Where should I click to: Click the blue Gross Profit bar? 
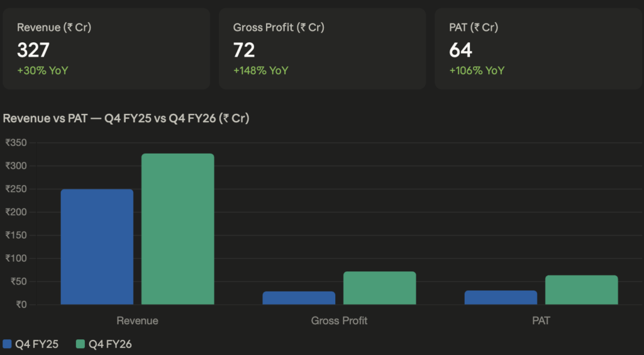pos(299,298)
